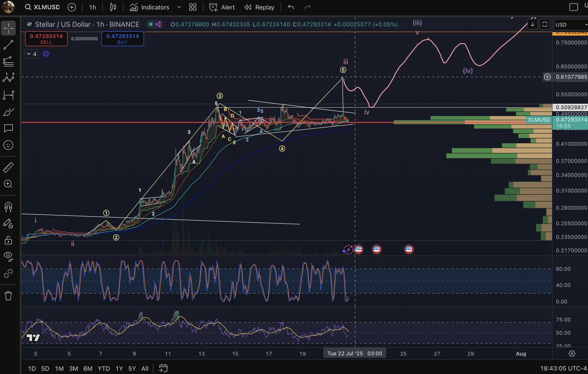Redo the chart action
The image size is (588, 374).
[x=308, y=7]
